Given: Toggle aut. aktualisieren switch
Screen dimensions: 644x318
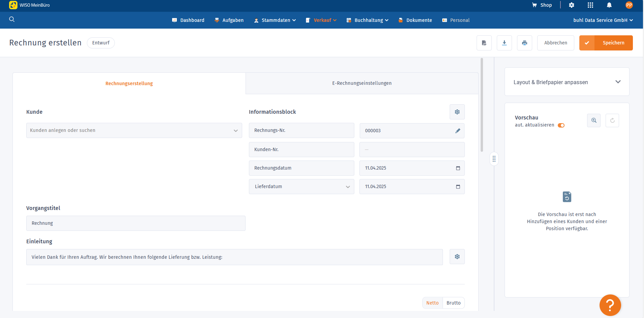Looking at the screenshot, I should 561,125.
